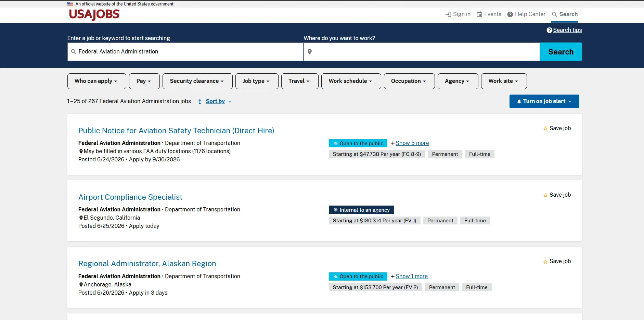Click the Help Center question mark icon
Image resolution: width=644 pixels, height=320 pixels.
click(510, 14)
